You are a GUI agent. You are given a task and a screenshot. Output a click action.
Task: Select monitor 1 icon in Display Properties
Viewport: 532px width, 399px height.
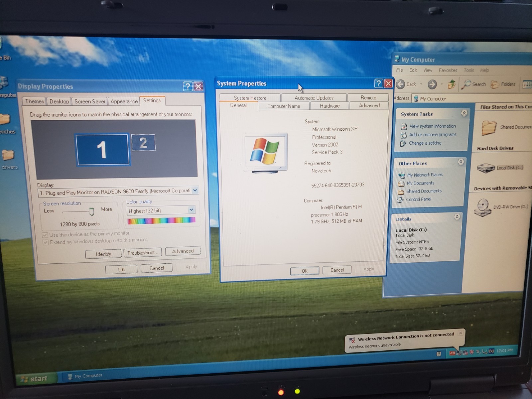pos(102,149)
